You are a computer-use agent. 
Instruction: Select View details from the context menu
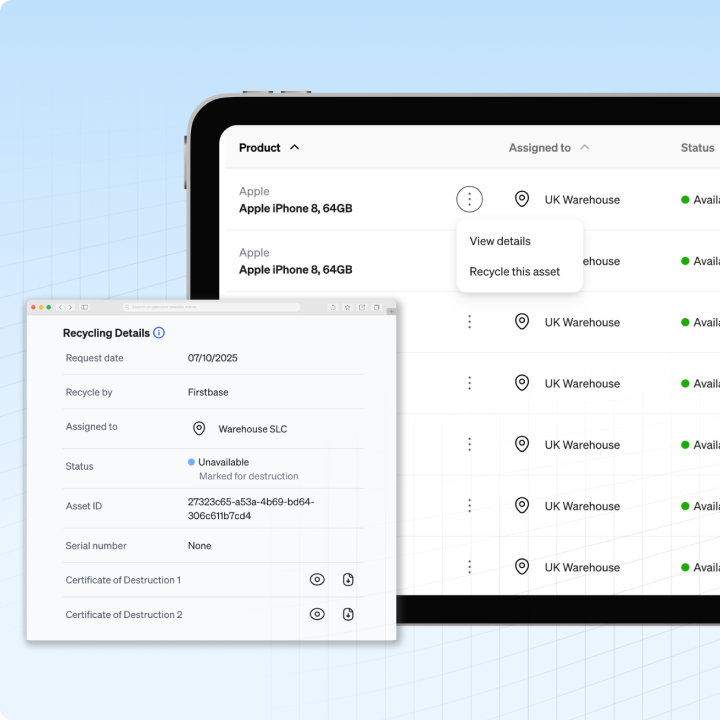click(x=500, y=241)
